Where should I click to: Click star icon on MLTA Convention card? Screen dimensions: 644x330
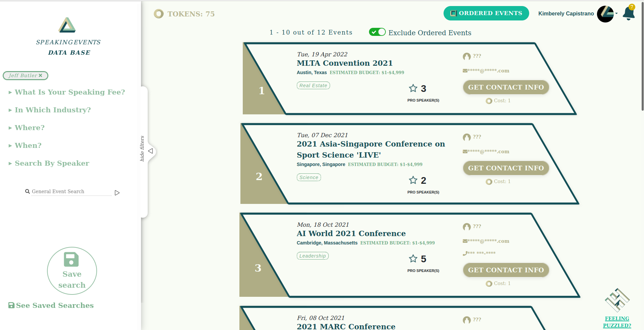click(x=413, y=88)
